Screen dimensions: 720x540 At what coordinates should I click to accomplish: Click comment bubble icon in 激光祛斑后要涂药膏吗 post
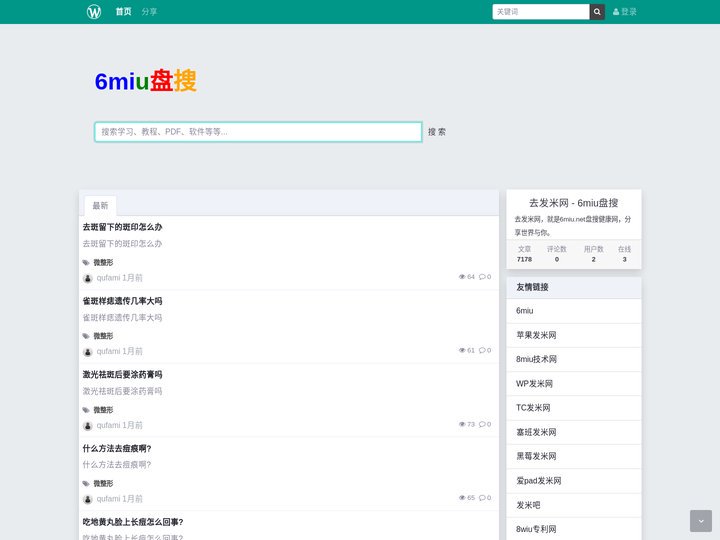[x=482, y=424]
